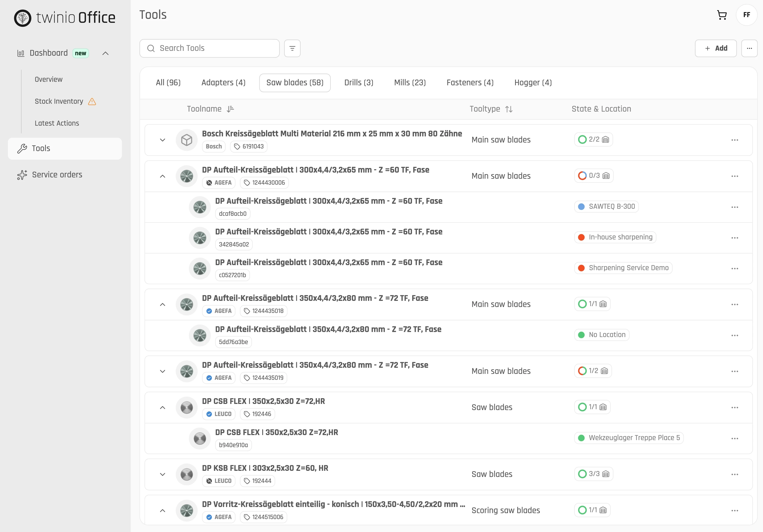Click the Bosch Kreissägeblatt box thumbnail
The height and width of the screenshot is (532, 763).
186,140
